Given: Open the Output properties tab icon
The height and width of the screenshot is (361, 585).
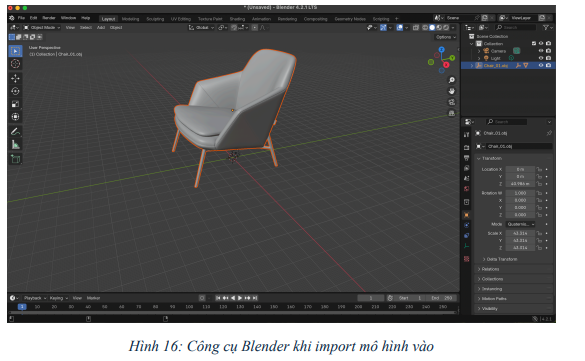Looking at the screenshot, I should pyautogui.click(x=466, y=158).
